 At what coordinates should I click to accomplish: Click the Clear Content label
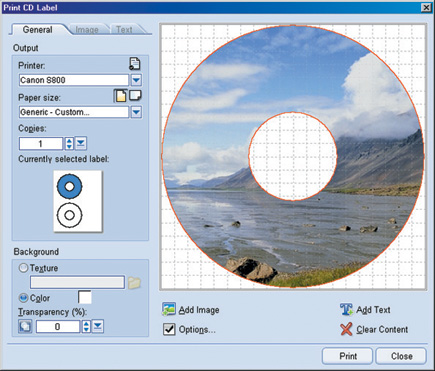click(x=382, y=329)
